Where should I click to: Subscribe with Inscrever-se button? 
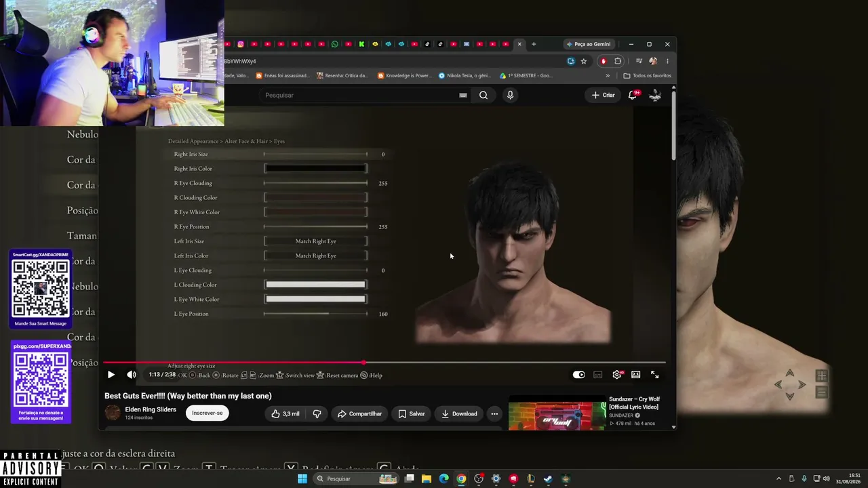[207, 413]
